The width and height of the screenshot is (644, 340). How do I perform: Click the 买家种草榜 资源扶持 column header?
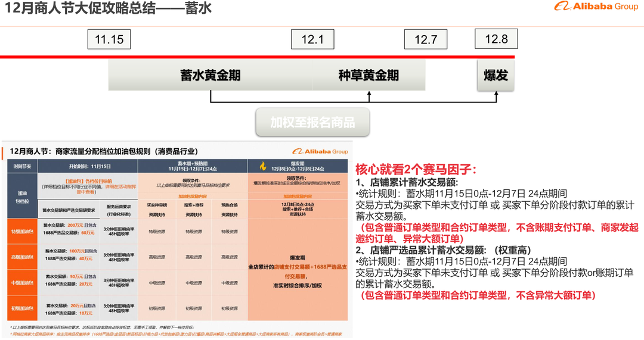click(157, 210)
